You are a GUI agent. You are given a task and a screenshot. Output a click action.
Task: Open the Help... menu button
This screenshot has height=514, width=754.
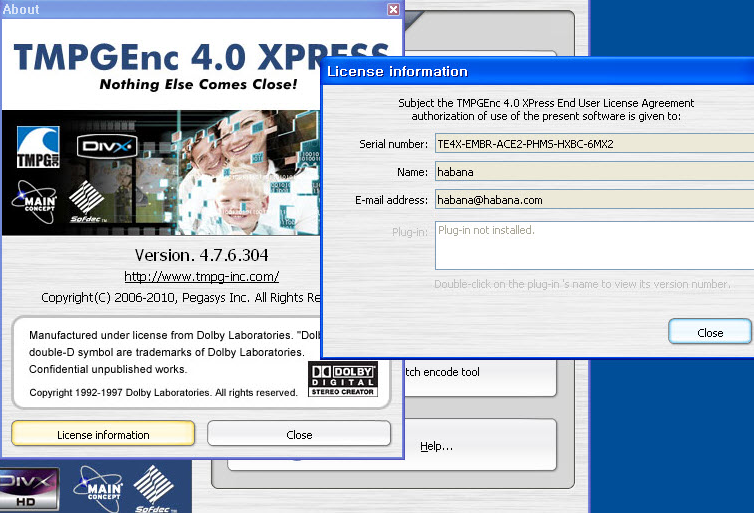[x=436, y=446]
